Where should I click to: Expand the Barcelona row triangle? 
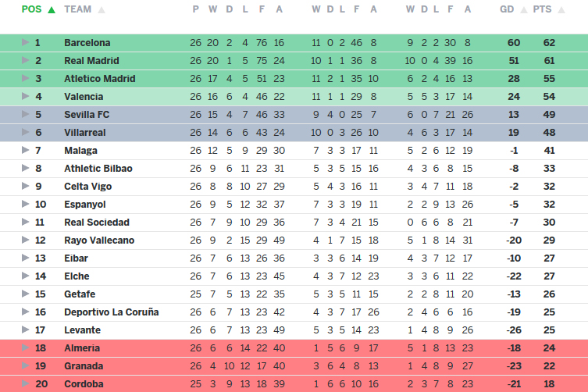25,43
